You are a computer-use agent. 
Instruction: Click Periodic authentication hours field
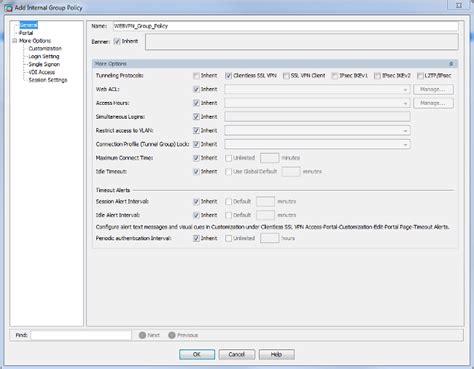[269, 238]
